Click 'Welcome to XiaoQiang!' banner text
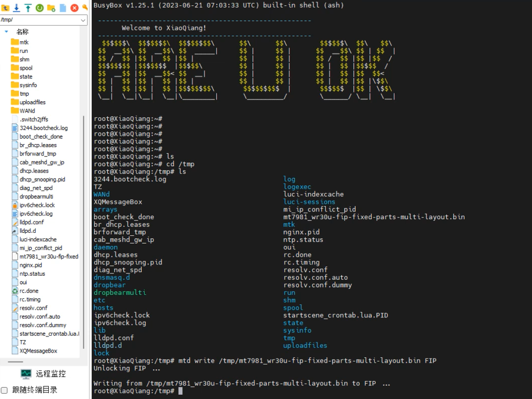The image size is (532, 399). pyautogui.click(x=164, y=28)
